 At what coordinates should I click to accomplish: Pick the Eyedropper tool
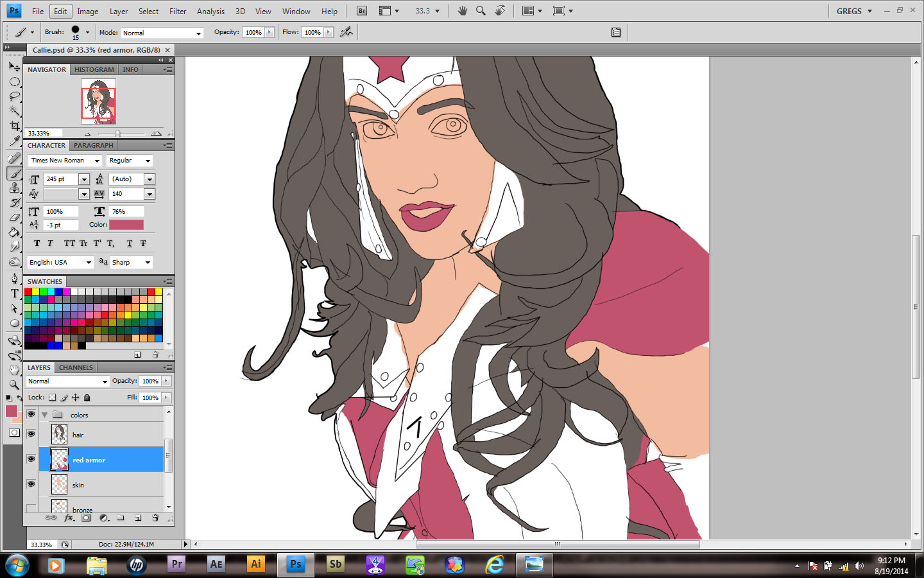tap(15, 141)
